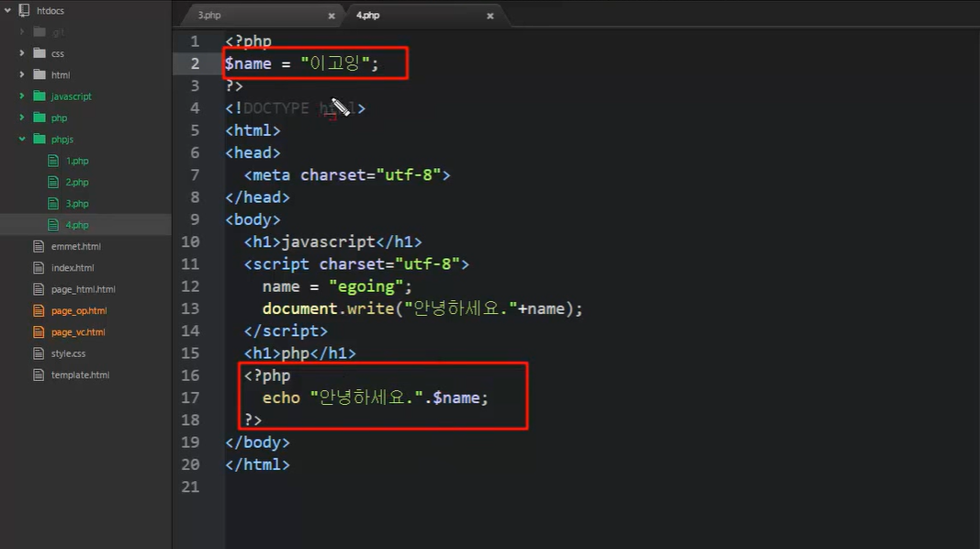Expand the html folder arrow

click(22, 74)
